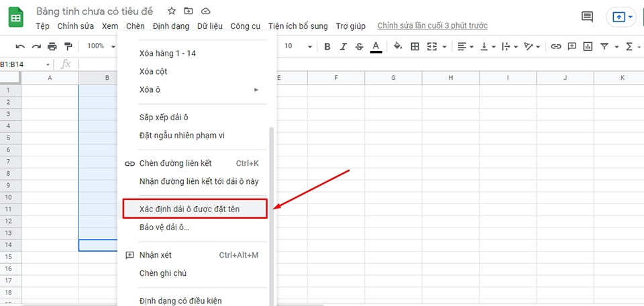
Task: Open zoom level 100% dropdown
Action: coord(101,46)
